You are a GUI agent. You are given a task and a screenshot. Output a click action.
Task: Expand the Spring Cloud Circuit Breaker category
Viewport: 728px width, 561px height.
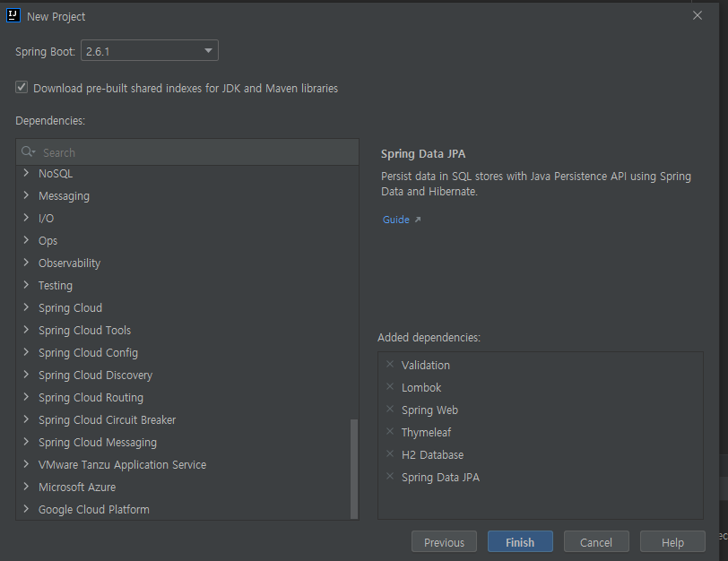click(x=27, y=419)
